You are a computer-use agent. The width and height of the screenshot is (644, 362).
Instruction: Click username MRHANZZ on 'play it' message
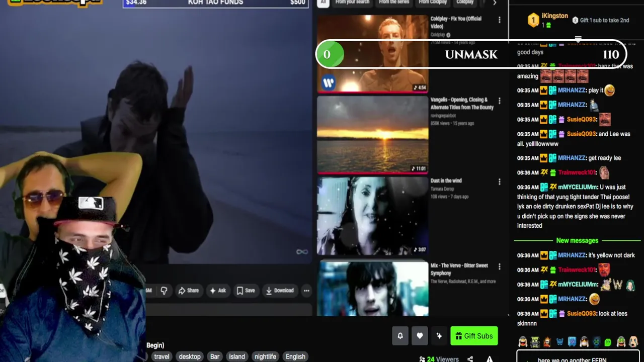tap(572, 90)
